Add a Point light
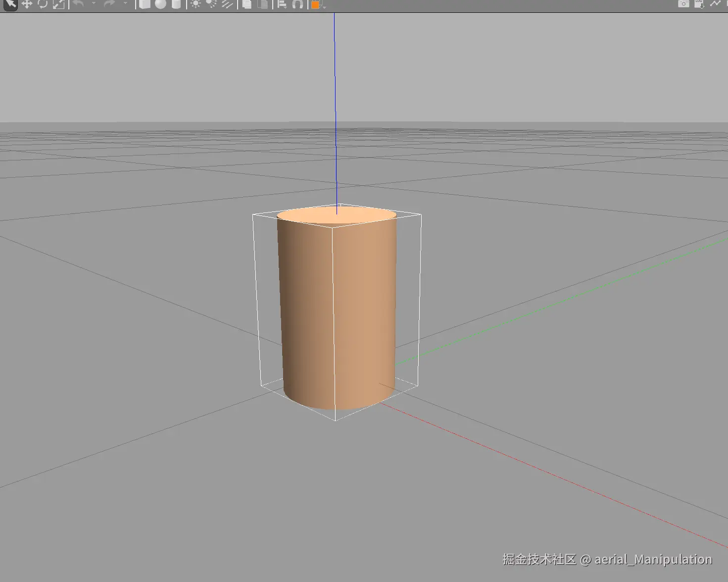 click(195, 4)
